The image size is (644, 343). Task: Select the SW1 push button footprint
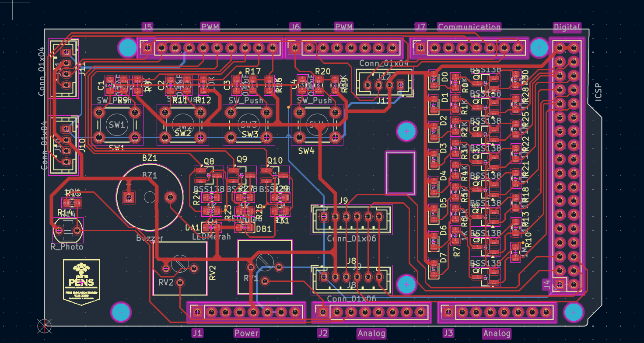click(117, 125)
